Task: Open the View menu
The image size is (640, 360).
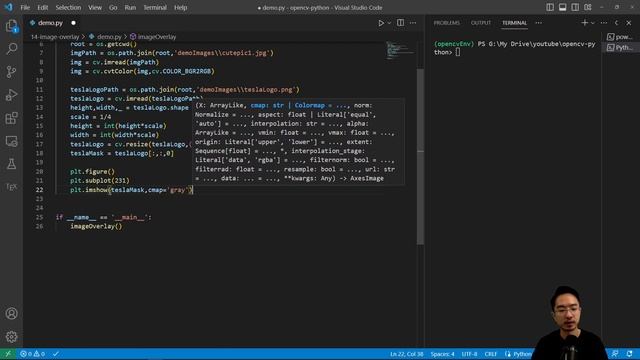Action: [x=95, y=7]
